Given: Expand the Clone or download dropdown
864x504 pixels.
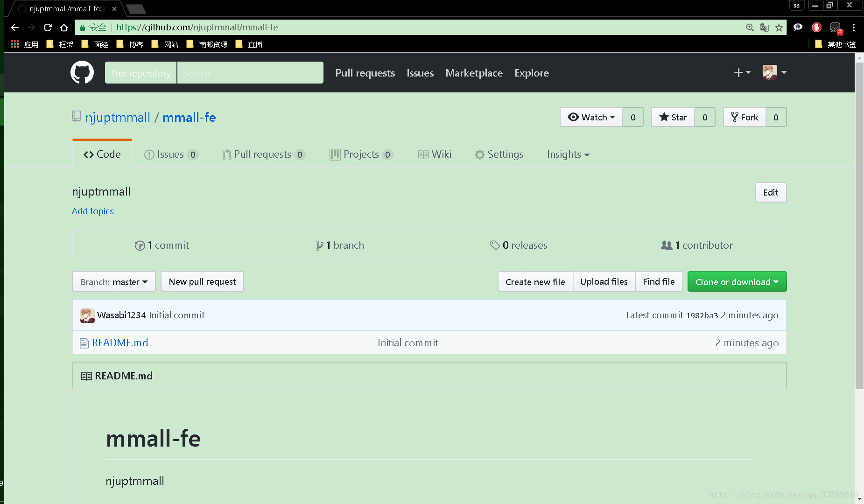Looking at the screenshot, I should click(x=737, y=282).
